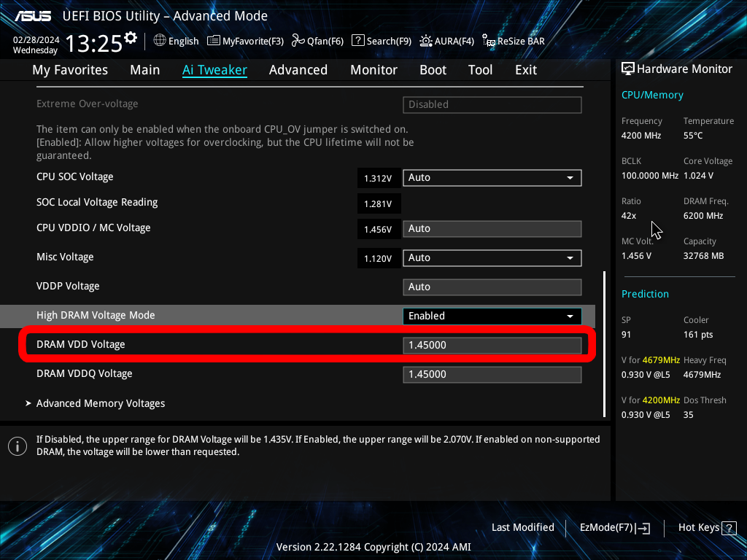
Task: Click the Dos Thresh value 35
Action: 689,415
